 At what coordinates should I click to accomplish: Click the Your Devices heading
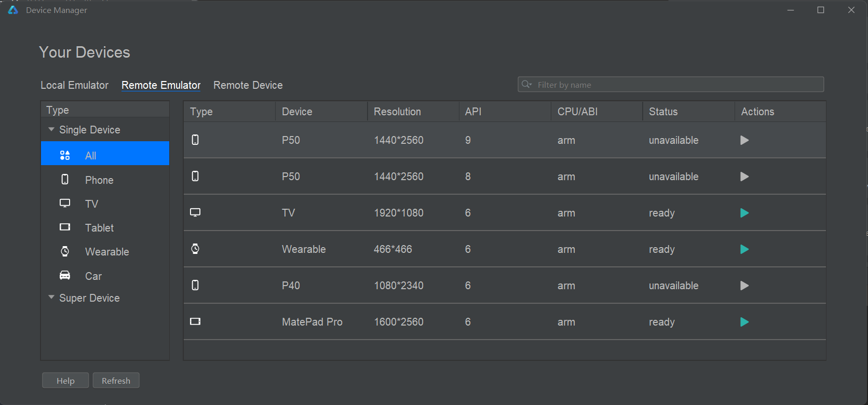[85, 52]
